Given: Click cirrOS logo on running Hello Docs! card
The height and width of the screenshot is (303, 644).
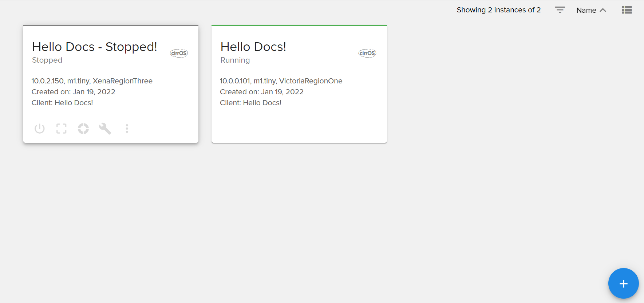Looking at the screenshot, I should tap(367, 53).
